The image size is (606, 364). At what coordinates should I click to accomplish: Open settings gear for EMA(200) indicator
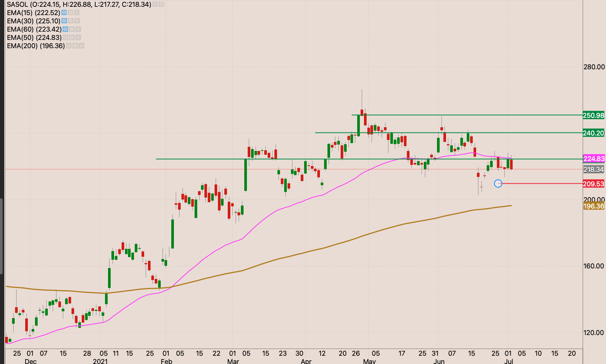tap(75, 46)
